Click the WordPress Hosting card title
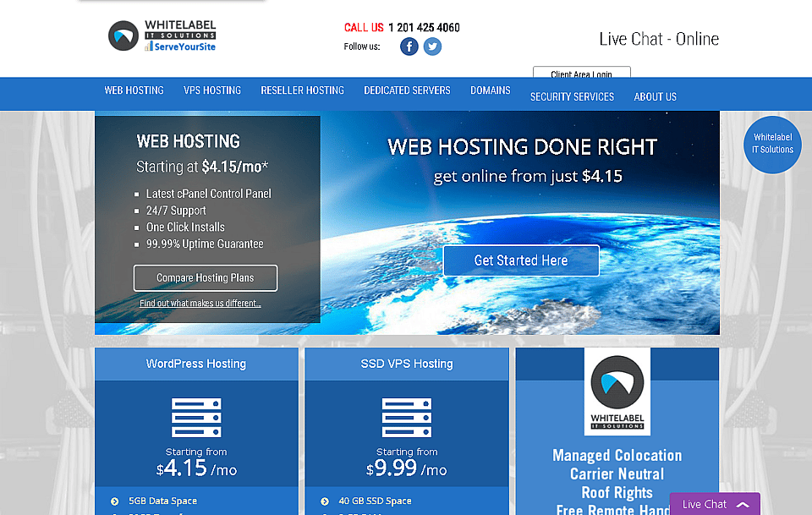 [x=196, y=364]
